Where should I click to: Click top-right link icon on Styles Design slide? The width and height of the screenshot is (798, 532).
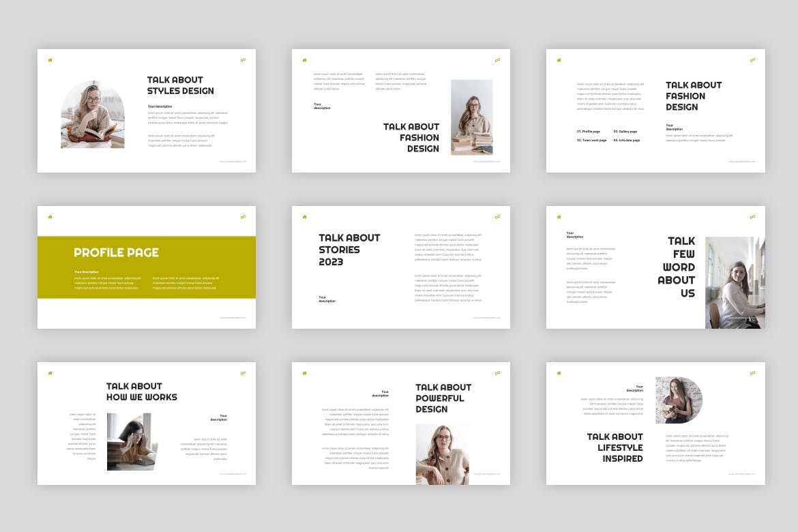243,60
